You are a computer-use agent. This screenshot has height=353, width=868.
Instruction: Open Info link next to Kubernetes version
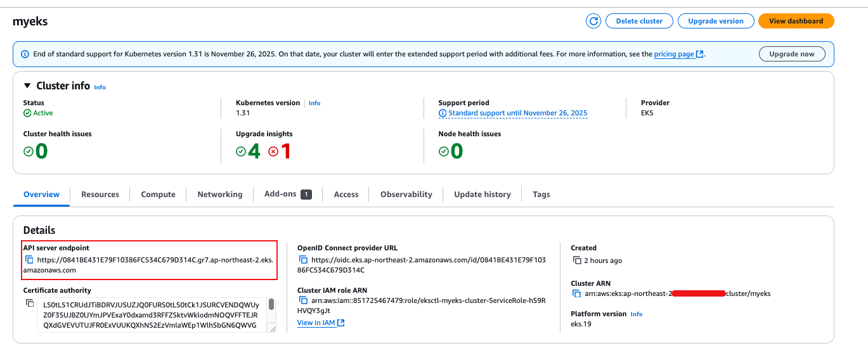pyautogui.click(x=314, y=103)
